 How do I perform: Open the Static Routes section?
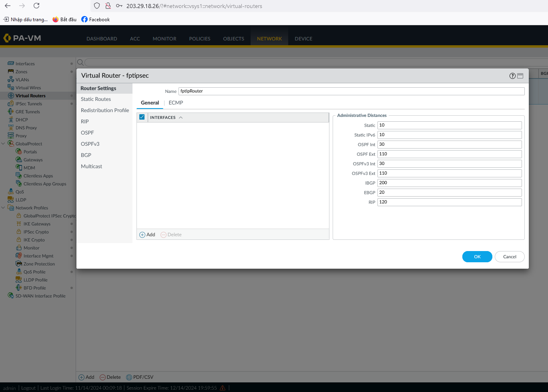point(96,99)
